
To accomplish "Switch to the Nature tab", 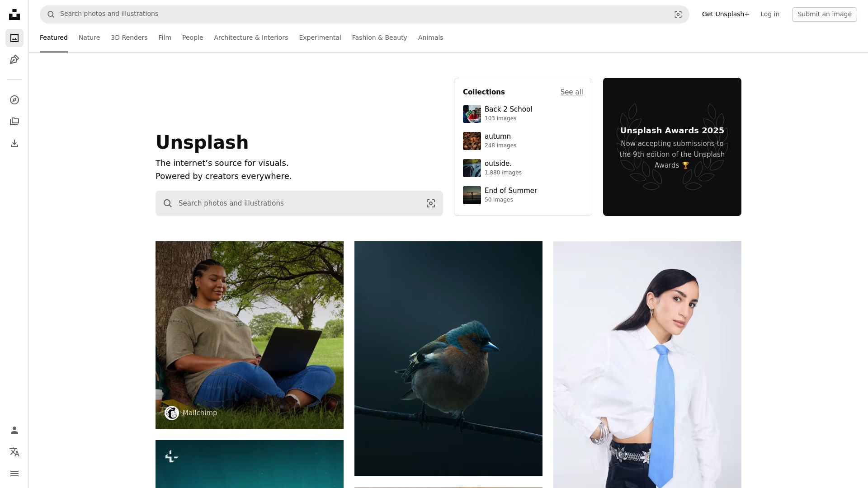I will click(89, 38).
